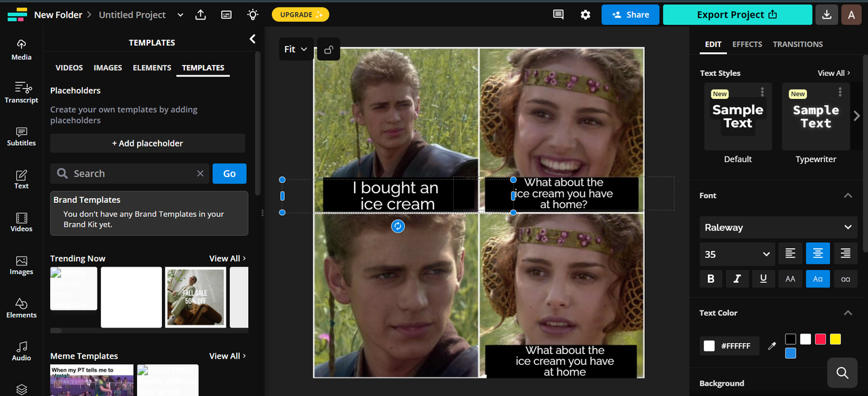The height and width of the screenshot is (396, 868).
Task: Collapse the Font section
Action: [848, 195]
